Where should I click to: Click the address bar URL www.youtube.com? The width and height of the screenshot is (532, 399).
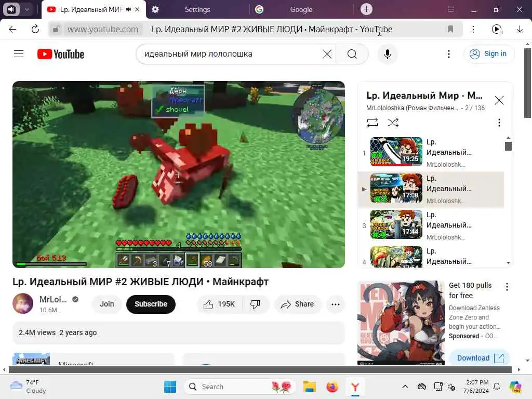pos(103,29)
